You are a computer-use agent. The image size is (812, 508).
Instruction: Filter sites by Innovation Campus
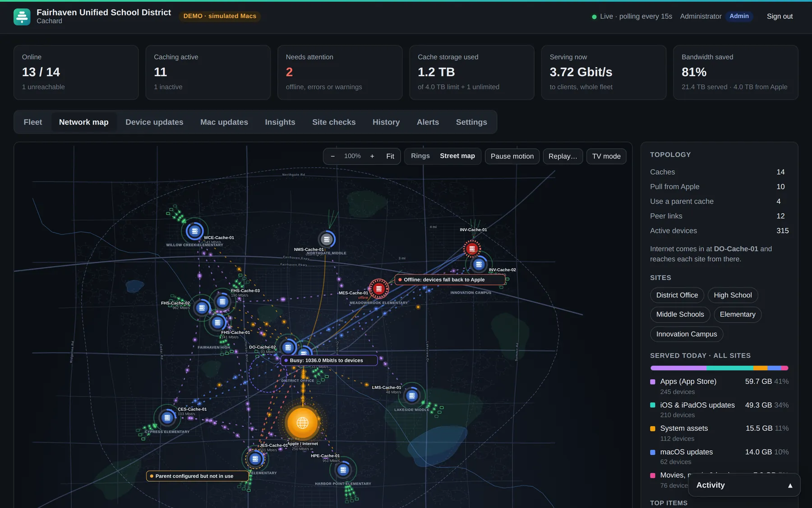tap(686, 334)
